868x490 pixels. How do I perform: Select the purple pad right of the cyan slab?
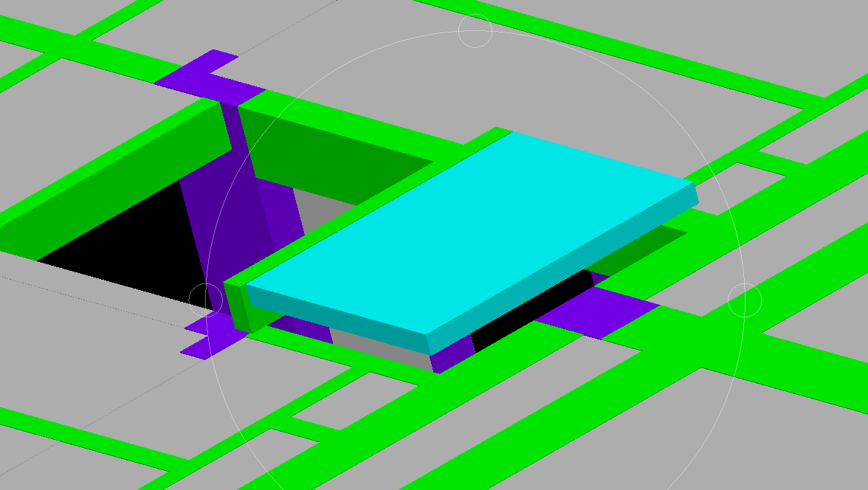(598, 313)
